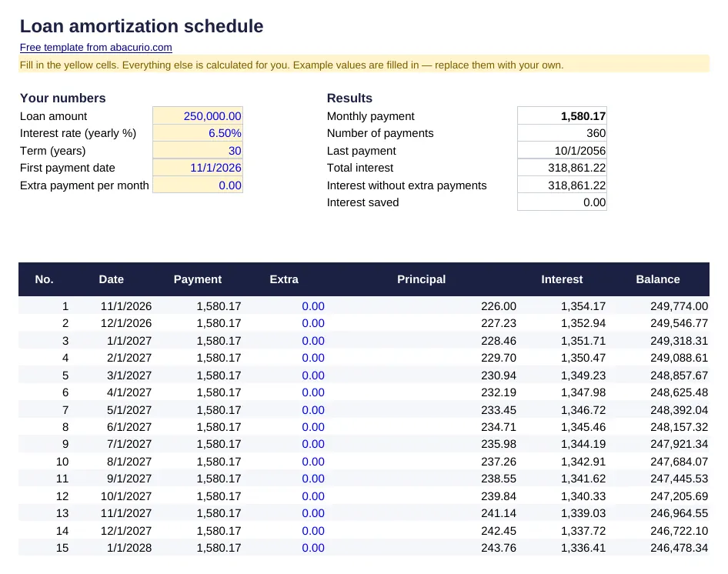The image size is (728, 574).
Task: Select balance 247,445.53
Action: [x=680, y=479]
